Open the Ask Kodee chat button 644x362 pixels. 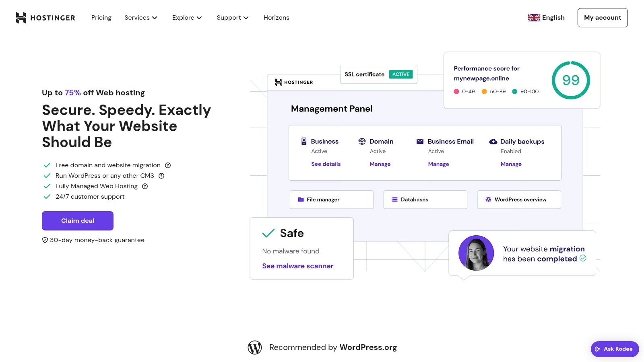615,349
